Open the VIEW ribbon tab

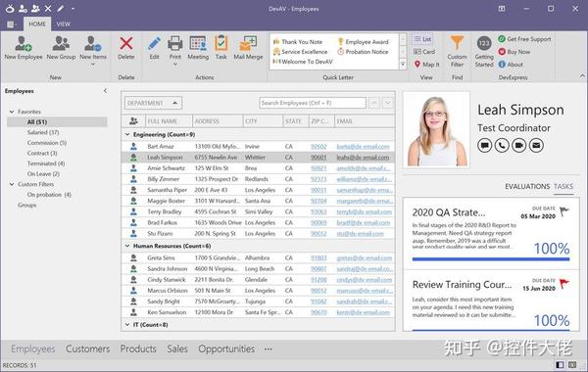(x=63, y=23)
